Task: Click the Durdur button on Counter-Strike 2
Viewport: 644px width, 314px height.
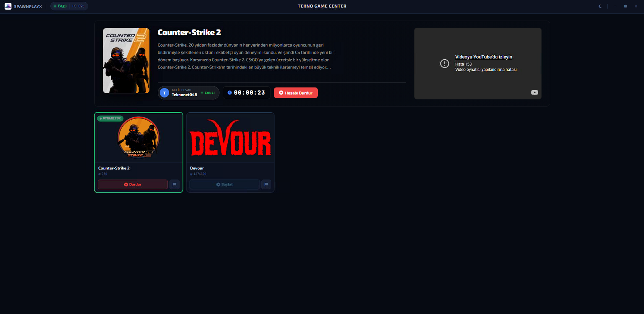Action: (133, 184)
